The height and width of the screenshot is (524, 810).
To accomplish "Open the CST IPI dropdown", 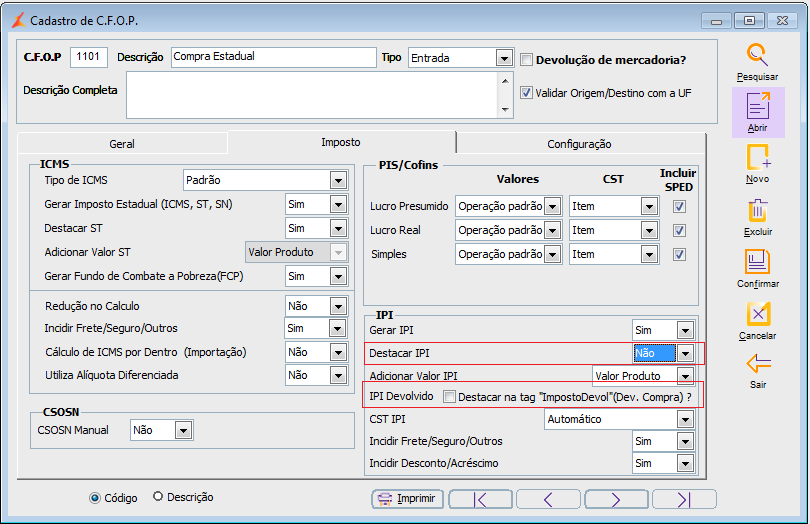I will coord(686,419).
